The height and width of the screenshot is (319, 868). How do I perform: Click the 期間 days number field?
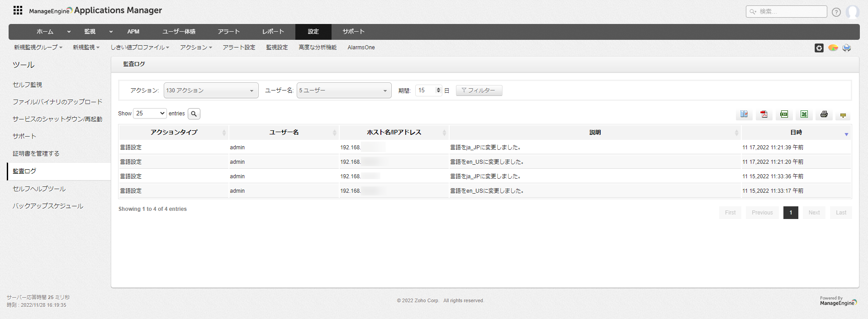tap(425, 90)
